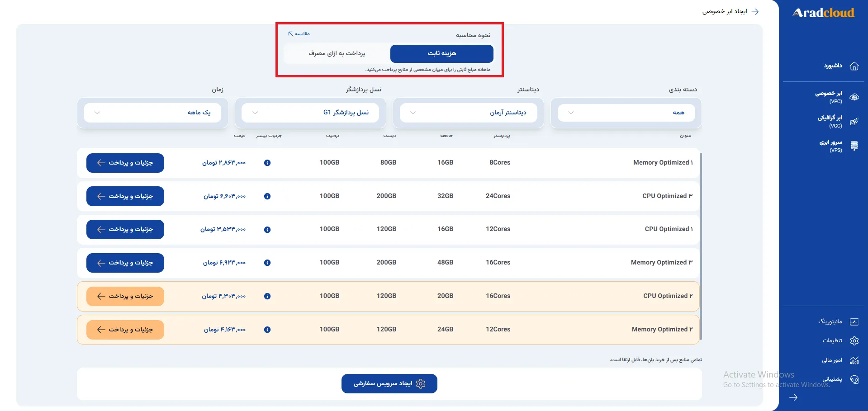
Task: Click the Aradcloud logo
Action: [823, 13]
